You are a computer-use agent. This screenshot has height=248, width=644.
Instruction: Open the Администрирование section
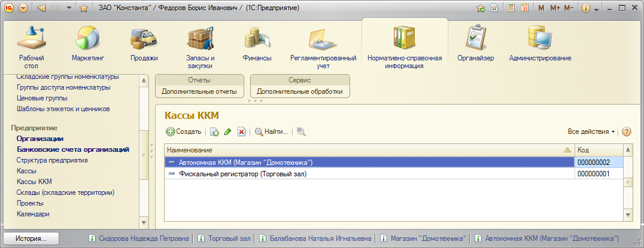click(540, 43)
